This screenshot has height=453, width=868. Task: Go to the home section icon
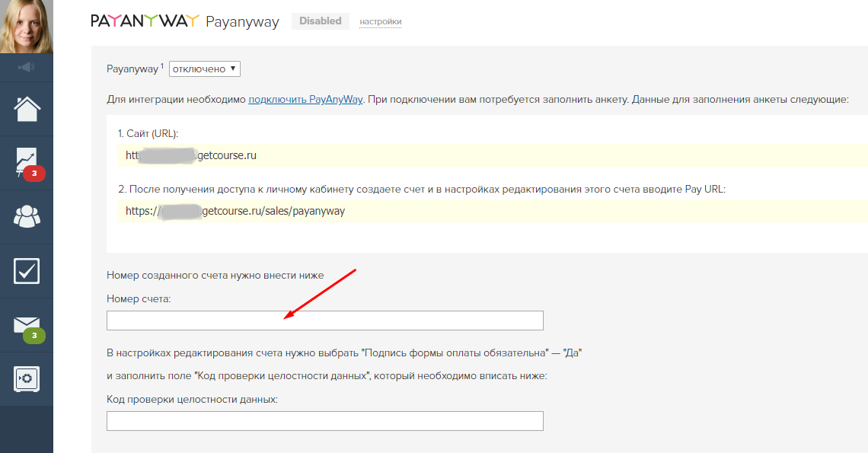click(27, 109)
